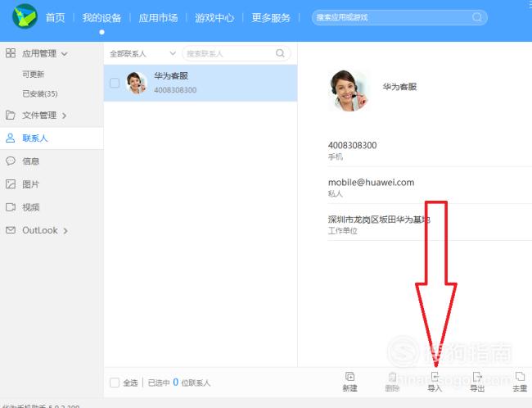Click the 华为客服 name in details
The width and height of the screenshot is (532, 408).
click(x=399, y=87)
